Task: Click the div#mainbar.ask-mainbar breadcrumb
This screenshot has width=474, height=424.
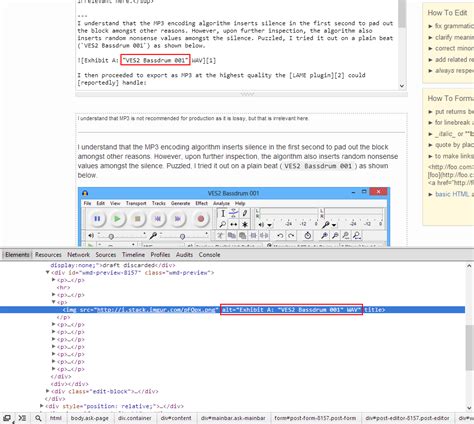Action: tap(233, 418)
